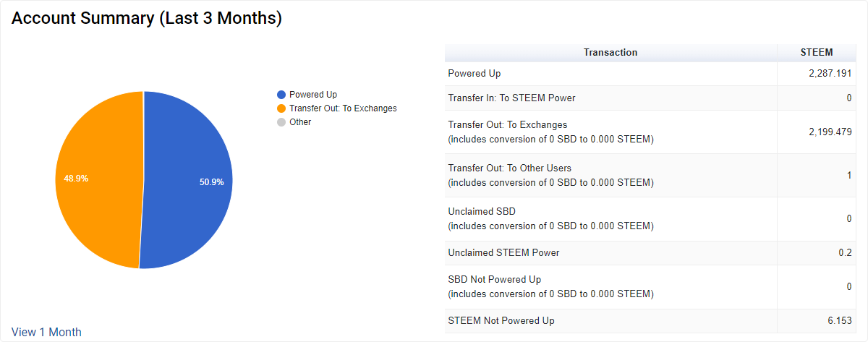The width and height of the screenshot is (868, 342).
Task: Click the 6.153 value cell
Action: (x=839, y=321)
